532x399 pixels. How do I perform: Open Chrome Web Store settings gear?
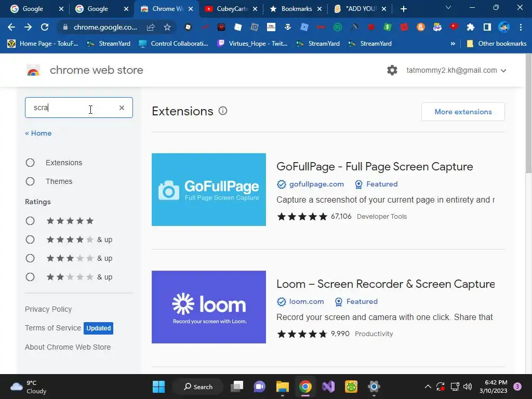coord(392,70)
